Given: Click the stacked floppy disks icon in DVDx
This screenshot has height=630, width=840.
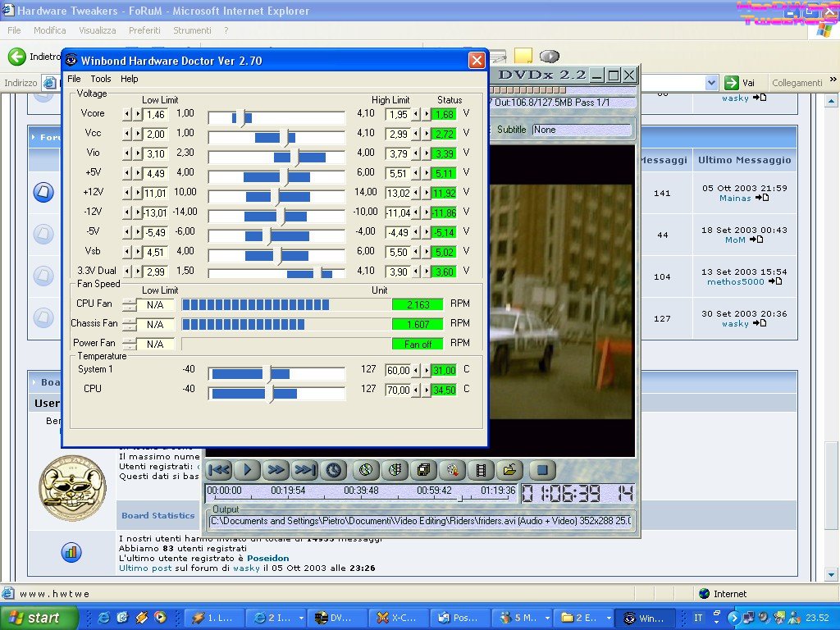Looking at the screenshot, I should [x=424, y=470].
